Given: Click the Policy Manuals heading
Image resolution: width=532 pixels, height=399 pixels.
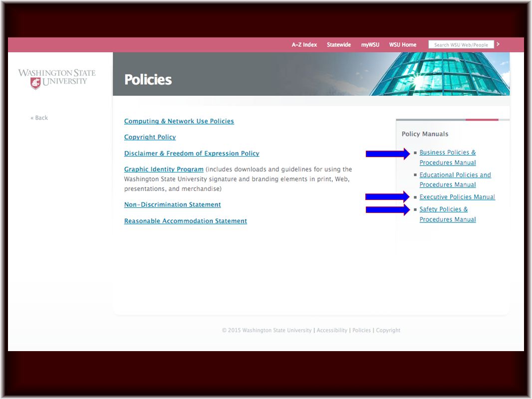Looking at the screenshot, I should [x=425, y=134].
